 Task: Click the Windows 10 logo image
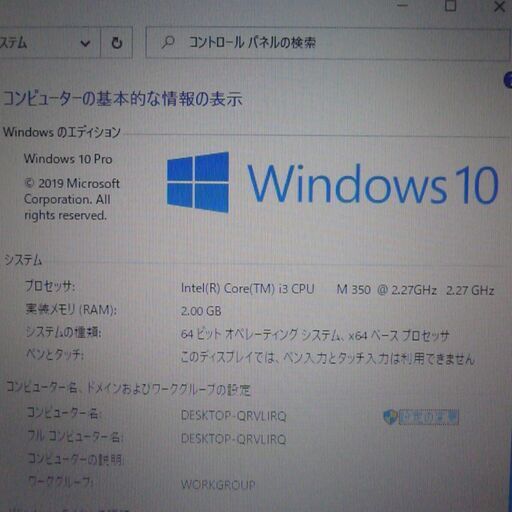[332, 183]
